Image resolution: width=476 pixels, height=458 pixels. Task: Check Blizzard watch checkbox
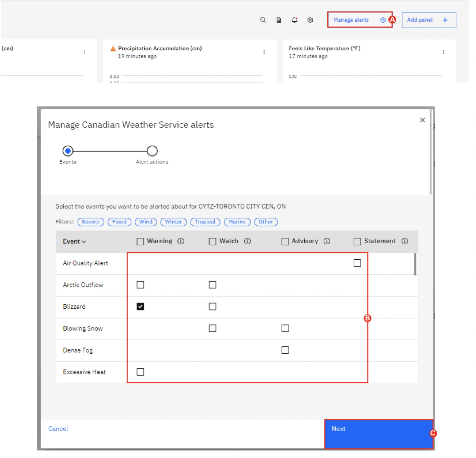click(x=212, y=306)
